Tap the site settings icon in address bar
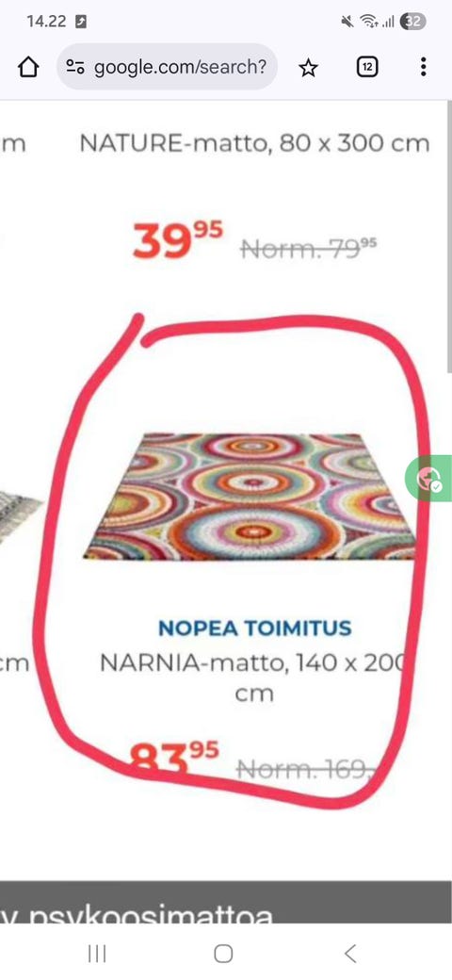 coord(75,67)
